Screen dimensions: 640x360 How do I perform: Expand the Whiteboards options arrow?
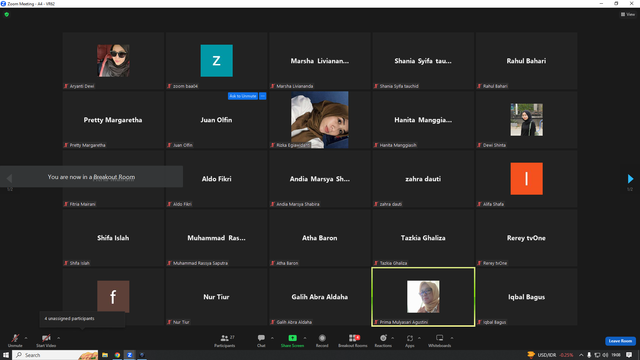click(x=452, y=338)
